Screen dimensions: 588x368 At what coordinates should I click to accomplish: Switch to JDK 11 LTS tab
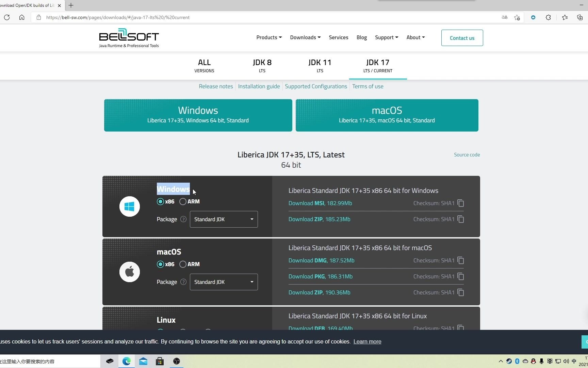pyautogui.click(x=320, y=66)
